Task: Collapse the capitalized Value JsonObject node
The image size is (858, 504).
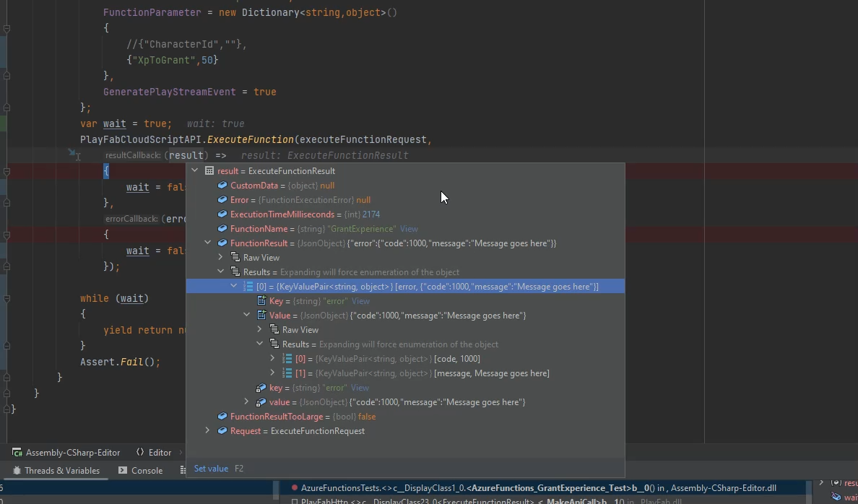Action: (x=247, y=316)
